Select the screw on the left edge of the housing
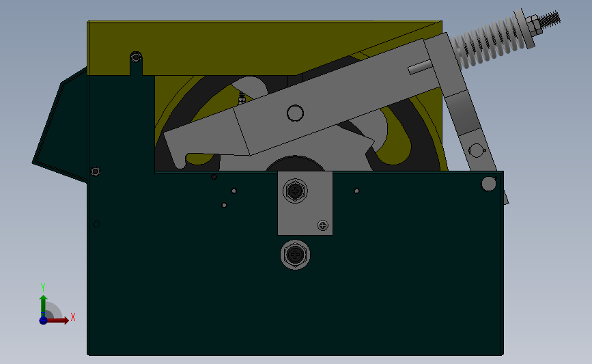This screenshot has width=592, height=364. pyautogui.click(x=96, y=171)
